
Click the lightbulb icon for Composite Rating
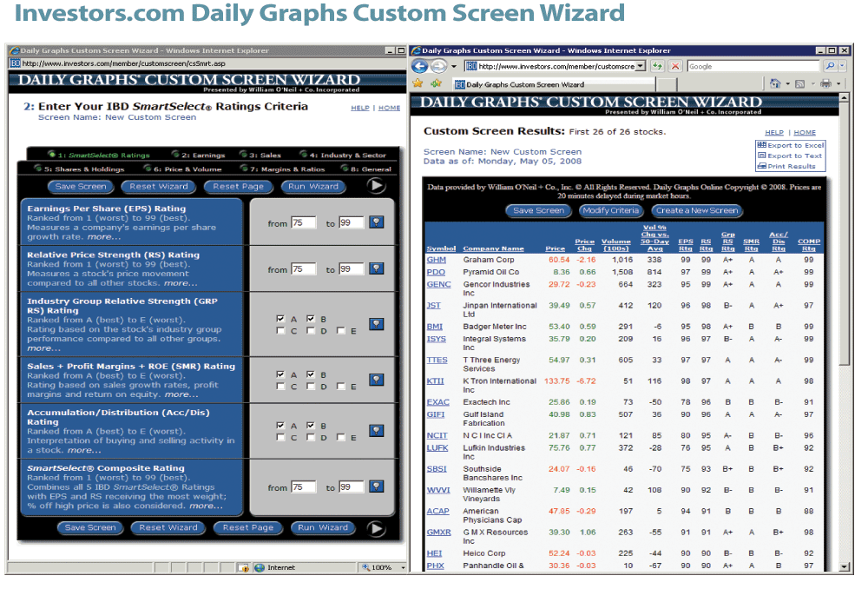[376, 487]
